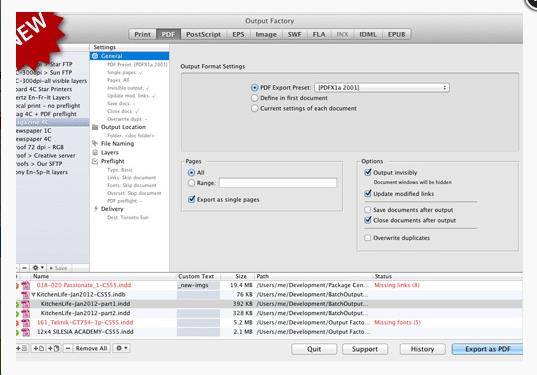
Task: Open presets gear dropdown menu
Action: click(x=38, y=268)
